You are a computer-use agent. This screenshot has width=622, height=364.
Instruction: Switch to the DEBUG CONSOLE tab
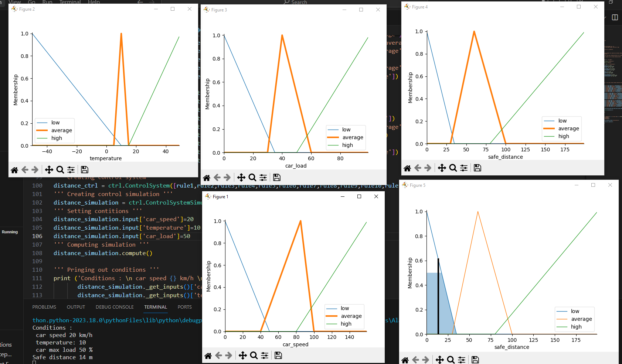tap(115, 307)
